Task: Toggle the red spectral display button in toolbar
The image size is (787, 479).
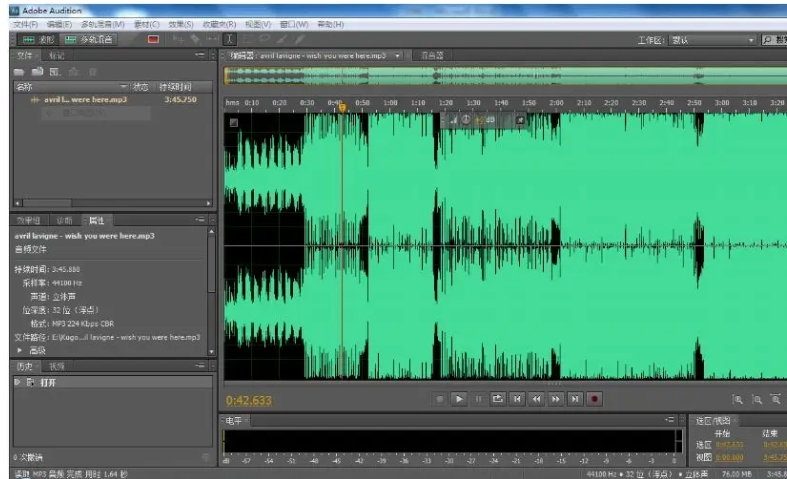Action: pos(153,39)
